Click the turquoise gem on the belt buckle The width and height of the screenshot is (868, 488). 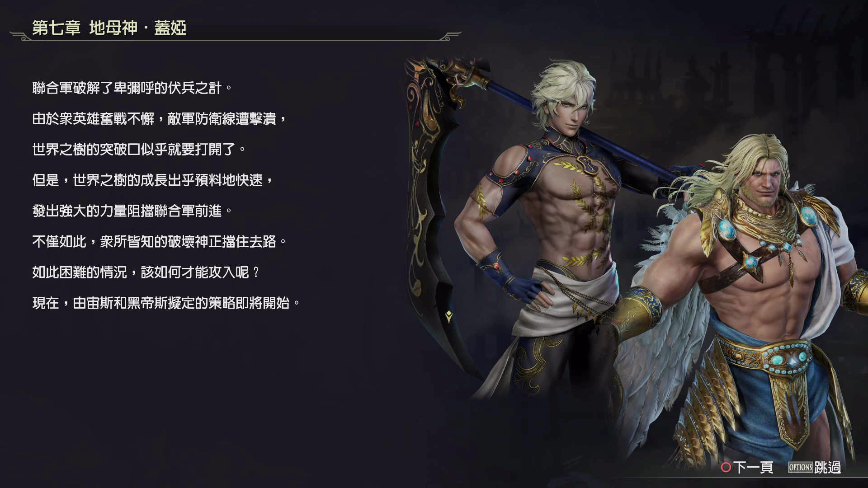(x=778, y=360)
